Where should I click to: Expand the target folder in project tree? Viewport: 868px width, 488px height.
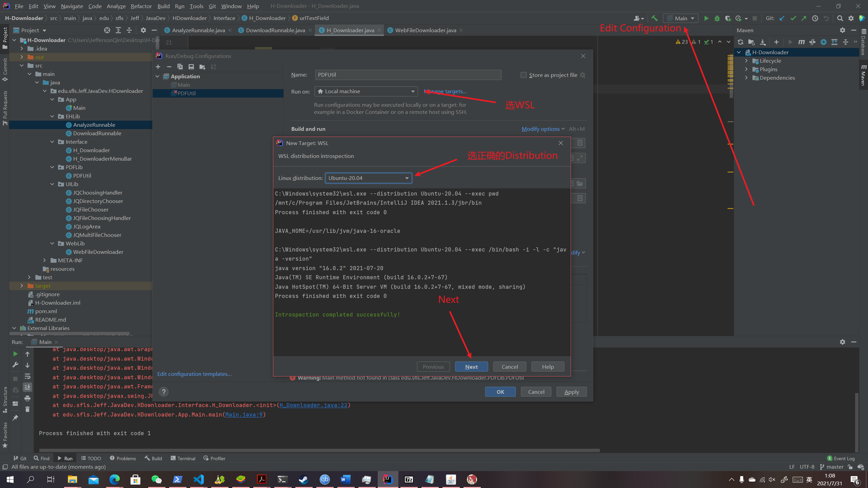click(22, 286)
